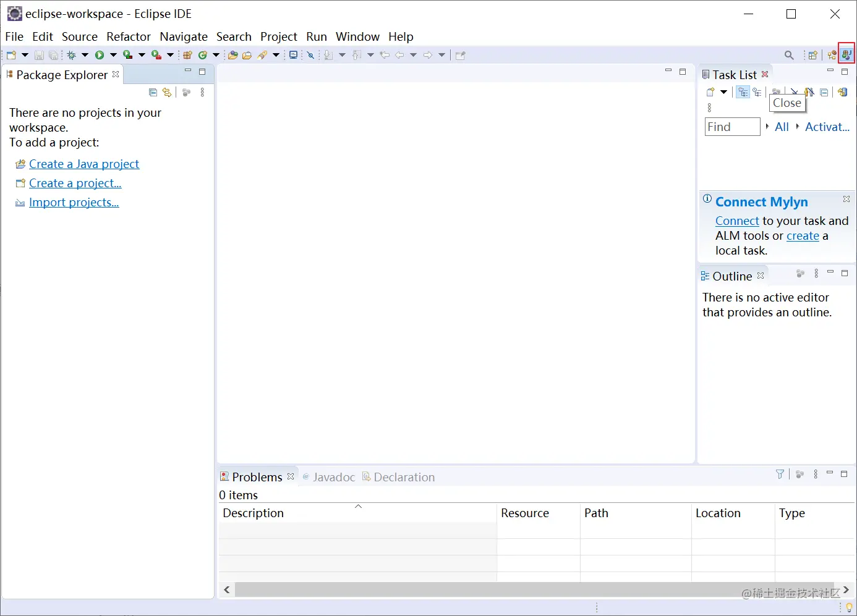Expand the Coverage dropdown arrow
The width and height of the screenshot is (857, 616).
click(142, 55)
